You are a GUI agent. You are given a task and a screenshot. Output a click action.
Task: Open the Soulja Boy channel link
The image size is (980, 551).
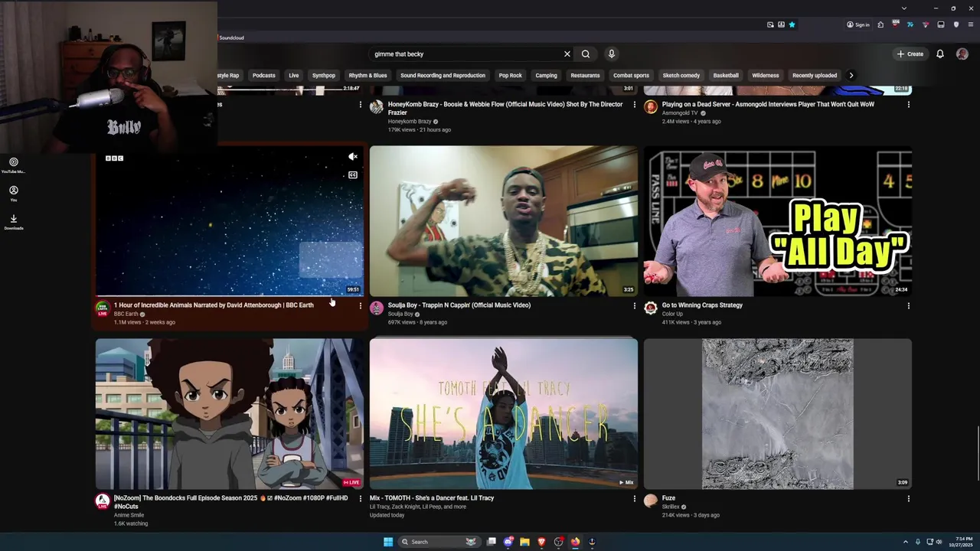click(x=400, y=314)
